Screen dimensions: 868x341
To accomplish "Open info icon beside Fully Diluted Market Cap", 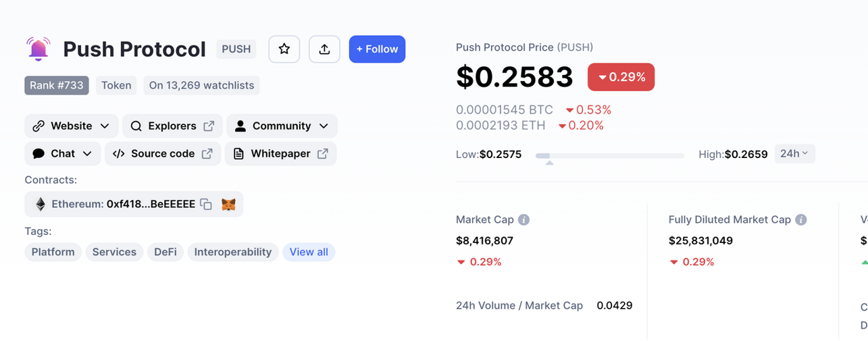I will (x=800, y=219).
